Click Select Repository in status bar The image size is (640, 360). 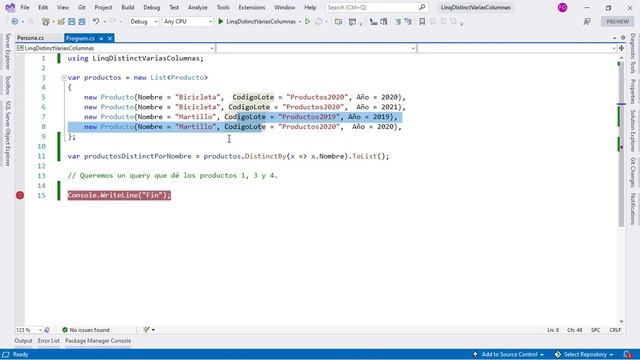pos(584,355)
